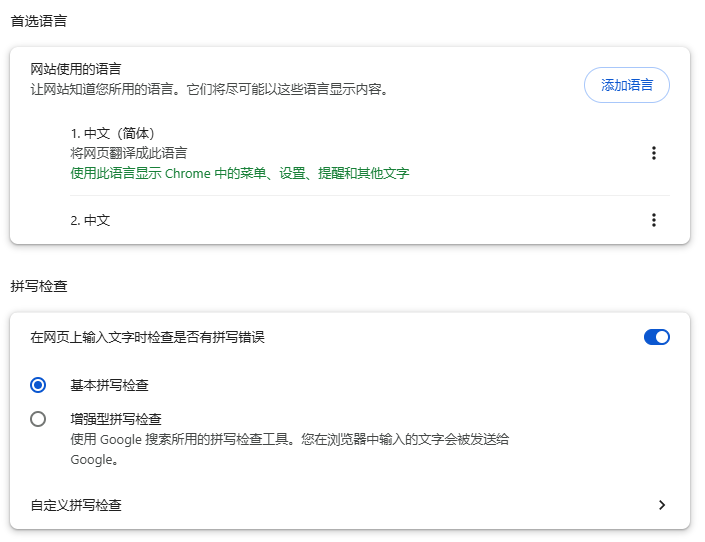Viewport: 705px width, 542px height.
Task: Click the 使用 Google 搜索所用的拼写检查工具 description
Action: pyautogui.click(x=290, y=449)
